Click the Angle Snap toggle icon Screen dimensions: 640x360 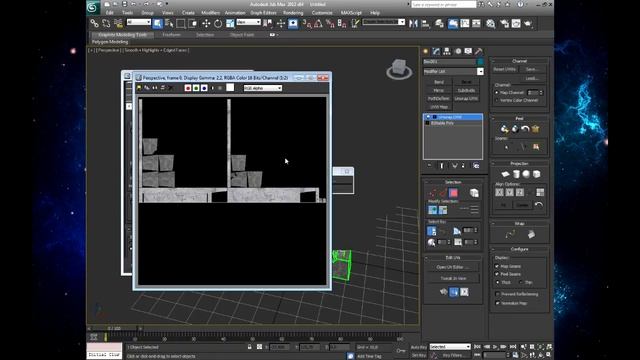click(318, 24)
